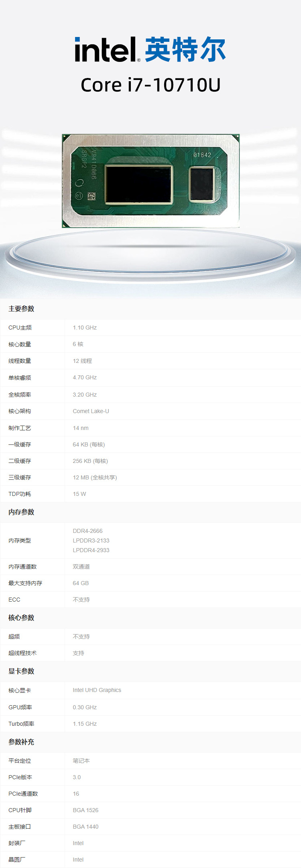Click the 超线程技术 row label
Image resolution: width=301 pixels, height=868 pixels.
(x=22, y=653)
